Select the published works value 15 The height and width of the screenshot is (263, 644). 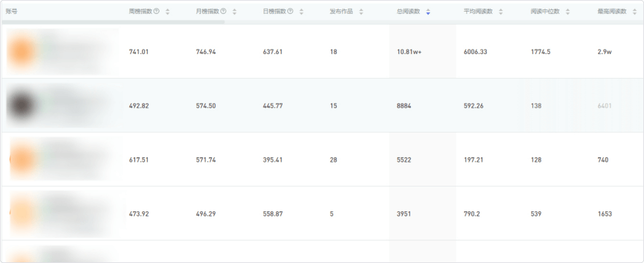point(333,106)
